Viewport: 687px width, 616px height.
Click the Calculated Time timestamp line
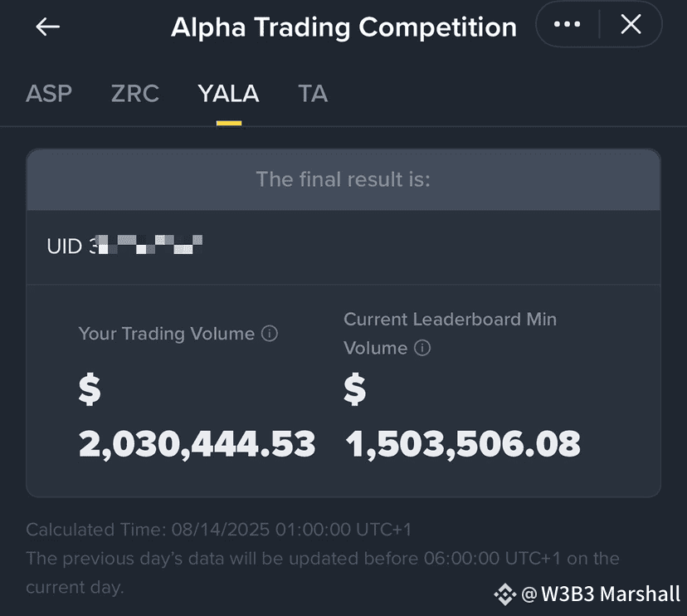tap(219, 530)
